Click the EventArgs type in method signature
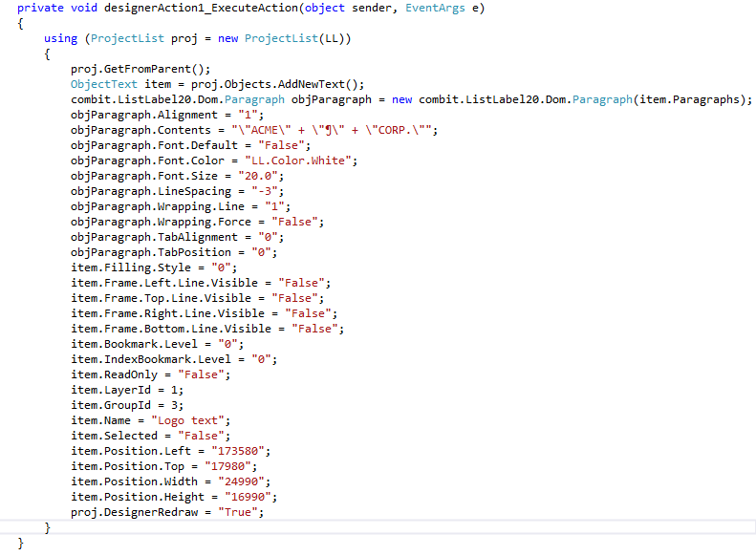Image resolution: width=756 pixels, height=556 pixels. click(x=435, y=9)
